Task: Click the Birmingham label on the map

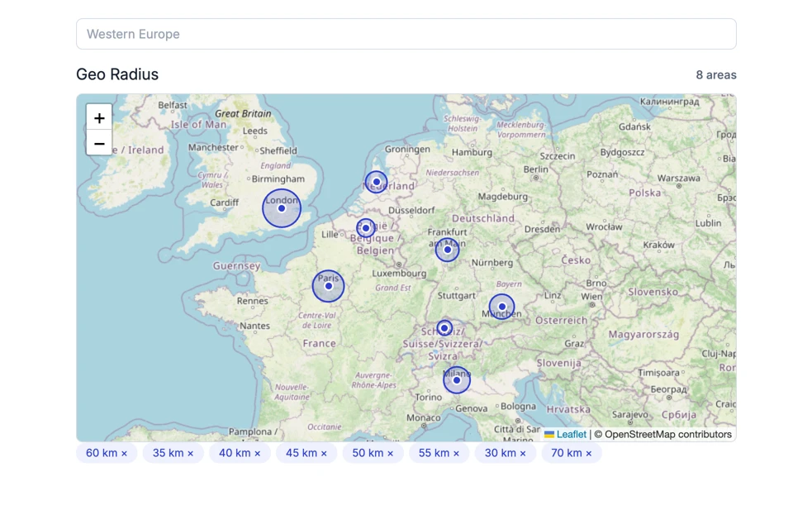Action: (x=278, y=179)
